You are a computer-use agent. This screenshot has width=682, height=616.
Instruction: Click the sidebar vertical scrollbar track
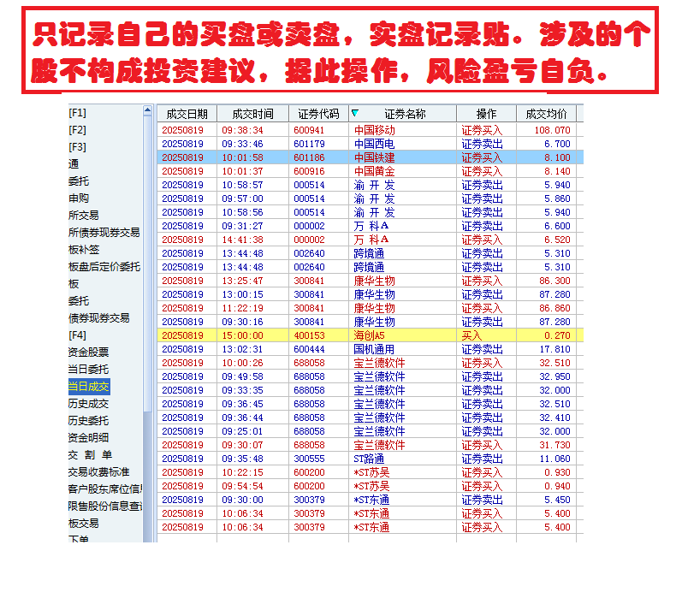pos(147,476)
